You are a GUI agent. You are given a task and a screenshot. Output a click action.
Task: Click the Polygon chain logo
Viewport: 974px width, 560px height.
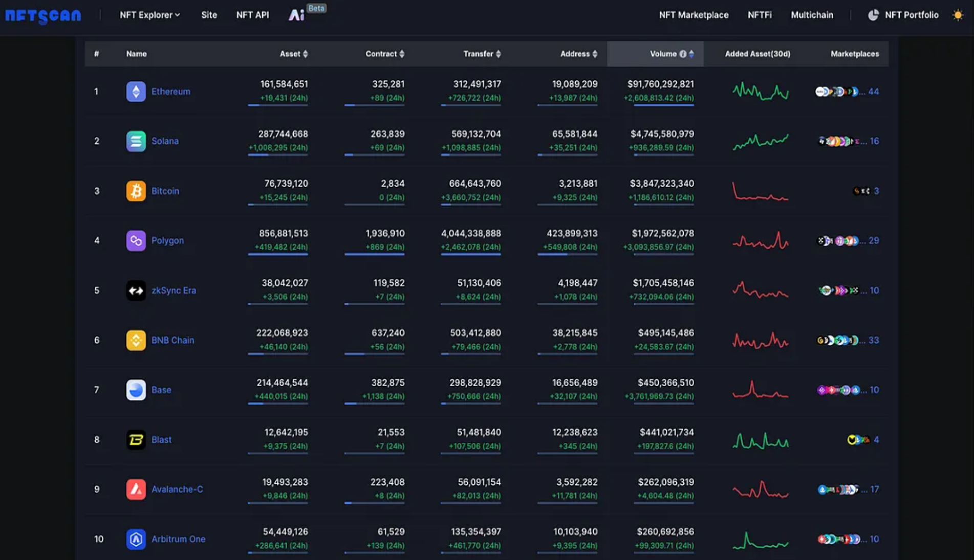pyautogui.click(x=136, y=240)
